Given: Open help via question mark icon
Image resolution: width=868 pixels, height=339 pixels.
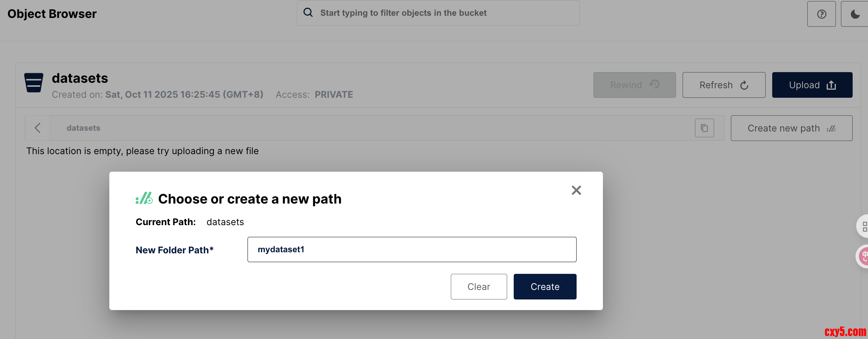Looking at the screenshot, I should [821, 14].
